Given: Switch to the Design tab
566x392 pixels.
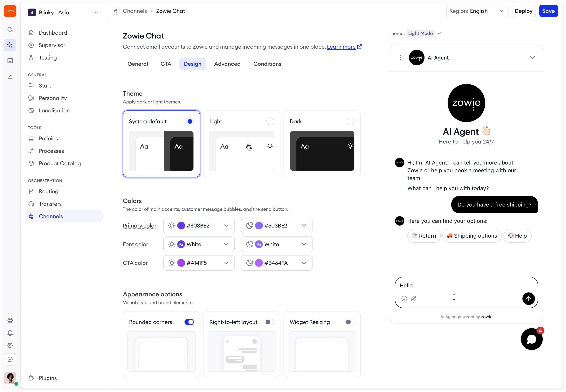Looking at the screenshot, I should pos(193,64).
